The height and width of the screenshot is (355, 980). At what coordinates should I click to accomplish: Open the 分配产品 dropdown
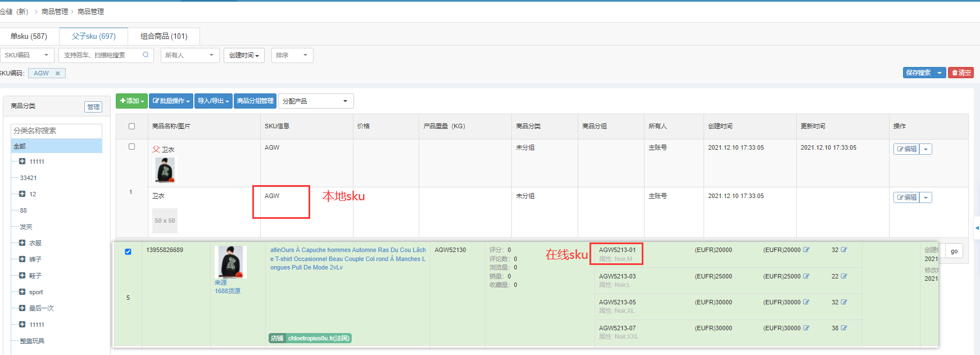tap(315, 101)
